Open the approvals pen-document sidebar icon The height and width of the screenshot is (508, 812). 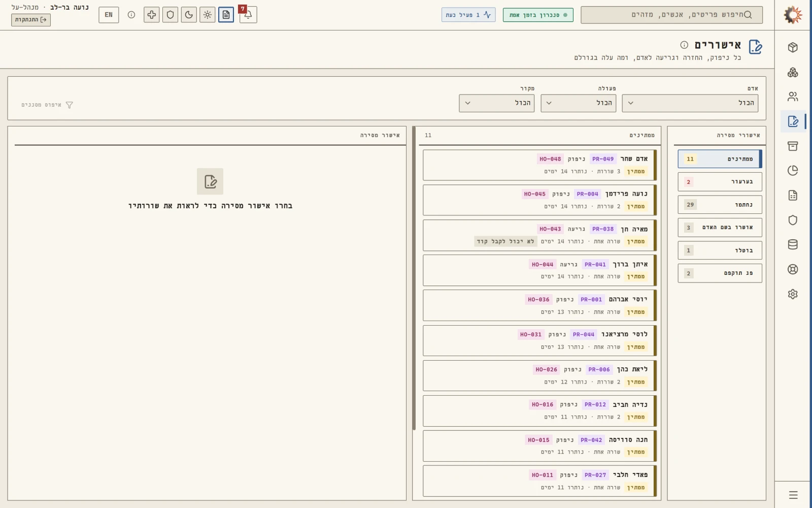pos(793,121)
